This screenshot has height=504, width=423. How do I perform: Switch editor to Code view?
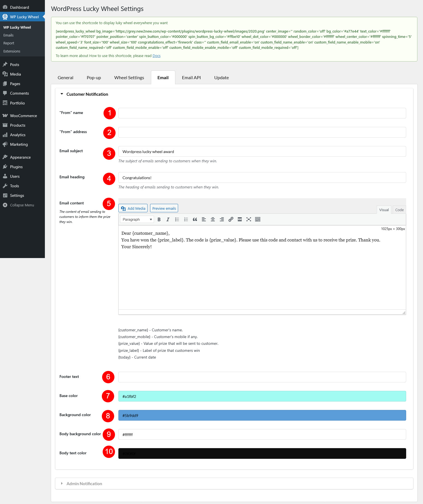(399, 210)
